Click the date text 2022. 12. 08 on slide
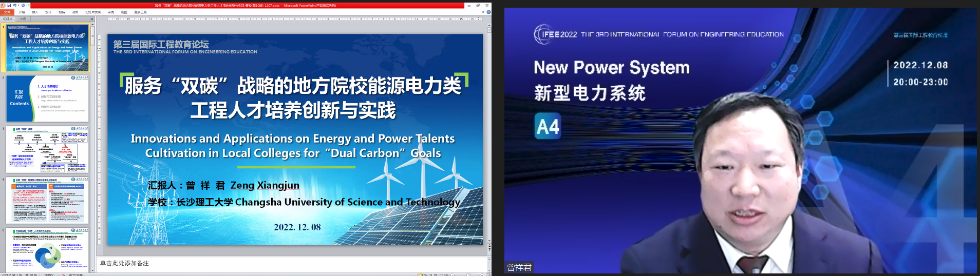Image resolution: width=980 pixels, height=276 pixels. 297,227
